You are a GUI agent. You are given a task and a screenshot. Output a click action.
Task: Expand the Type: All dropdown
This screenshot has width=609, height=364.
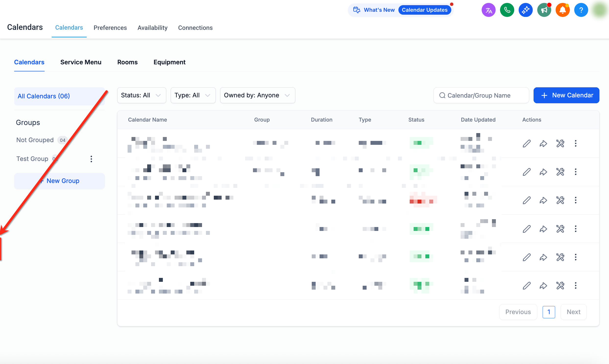(x=193, y=95)
